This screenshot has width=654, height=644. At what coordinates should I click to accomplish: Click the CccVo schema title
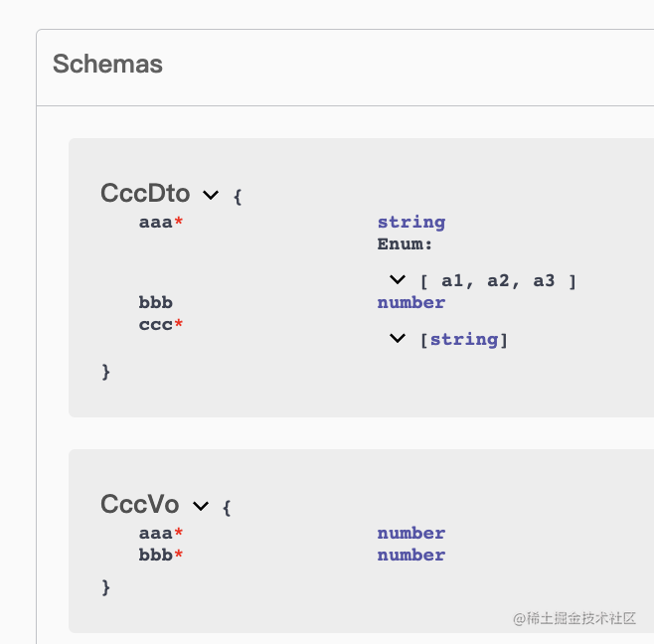139,506
